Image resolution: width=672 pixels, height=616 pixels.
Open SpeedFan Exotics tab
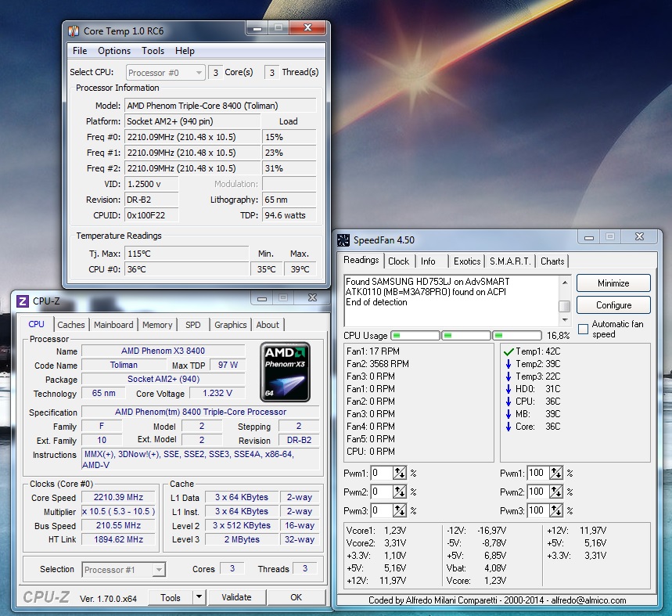pyautogui.click(x=467, y=261)
